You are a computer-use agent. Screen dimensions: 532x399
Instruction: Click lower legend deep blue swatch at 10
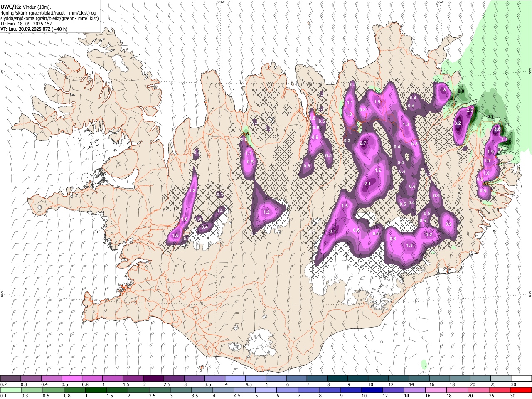(x=372, y=390)
